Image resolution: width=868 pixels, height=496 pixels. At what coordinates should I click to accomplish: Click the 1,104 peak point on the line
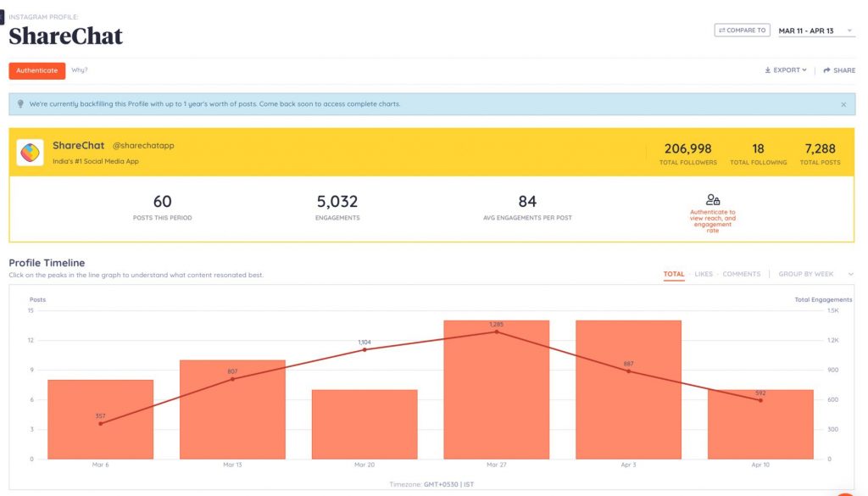(x=364, y=350)
